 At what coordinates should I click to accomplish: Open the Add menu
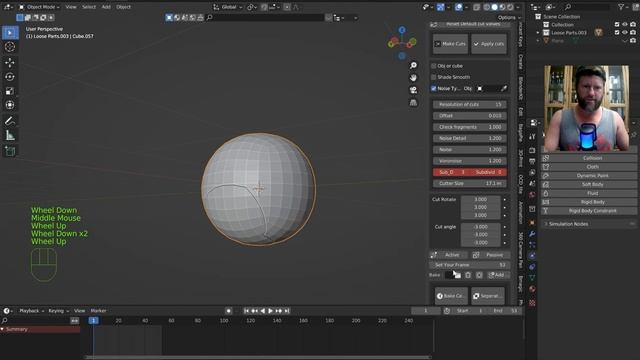coord(106,7)
